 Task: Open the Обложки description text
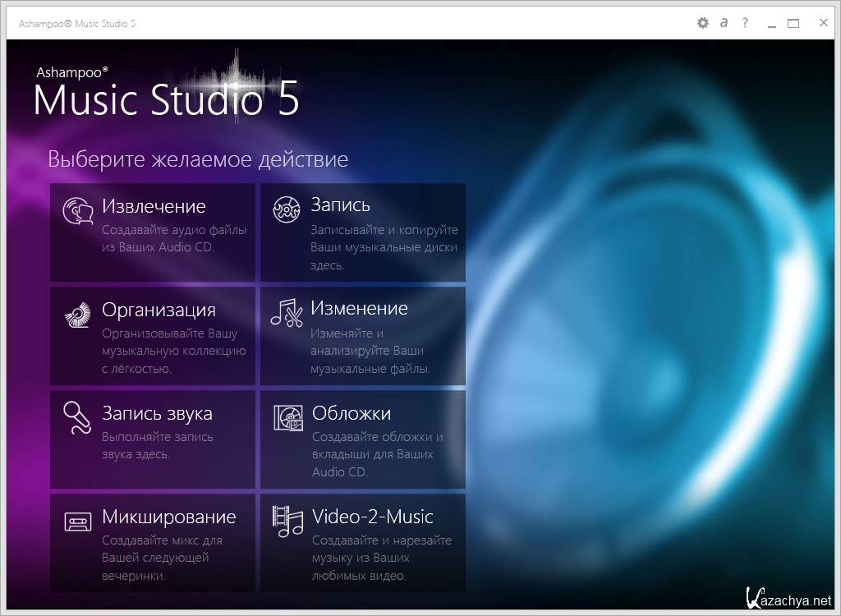377,454
